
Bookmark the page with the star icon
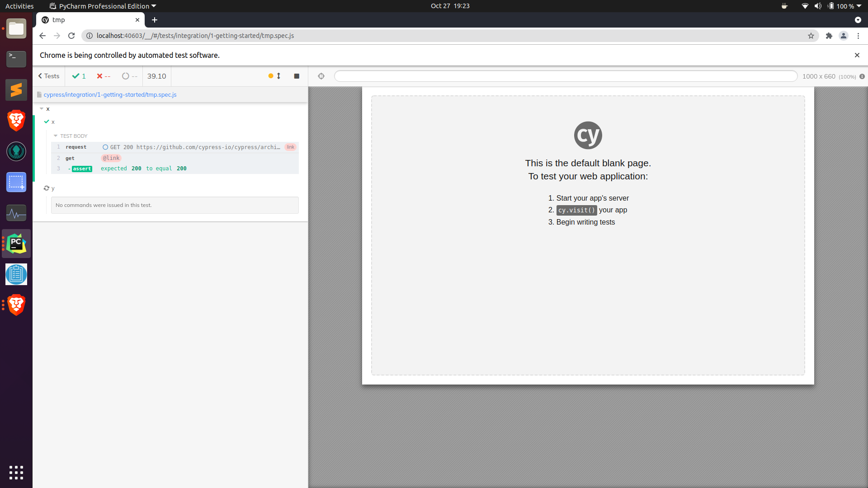pyautogui.click(x=811, y=36)
